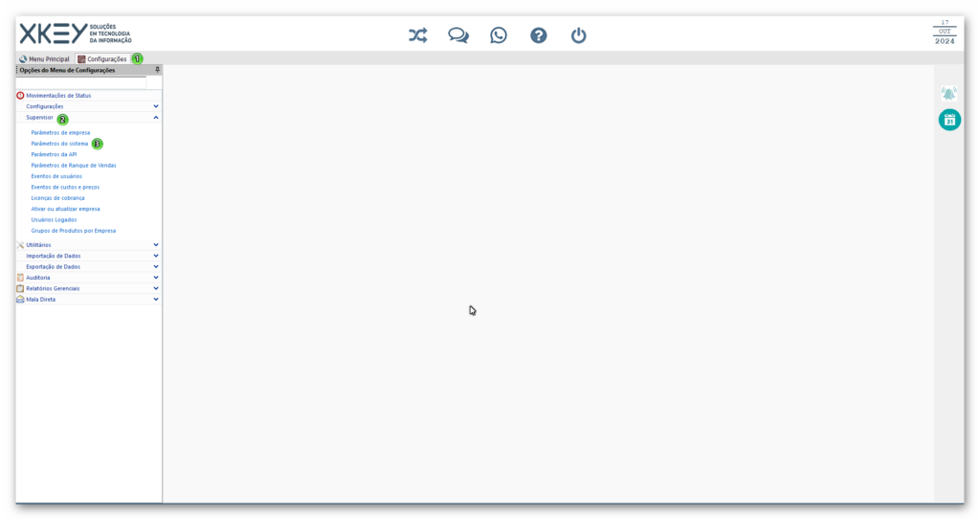Click the help question mark icon
Viewport: 980px width, 520px height.
[x=538, y=35]
